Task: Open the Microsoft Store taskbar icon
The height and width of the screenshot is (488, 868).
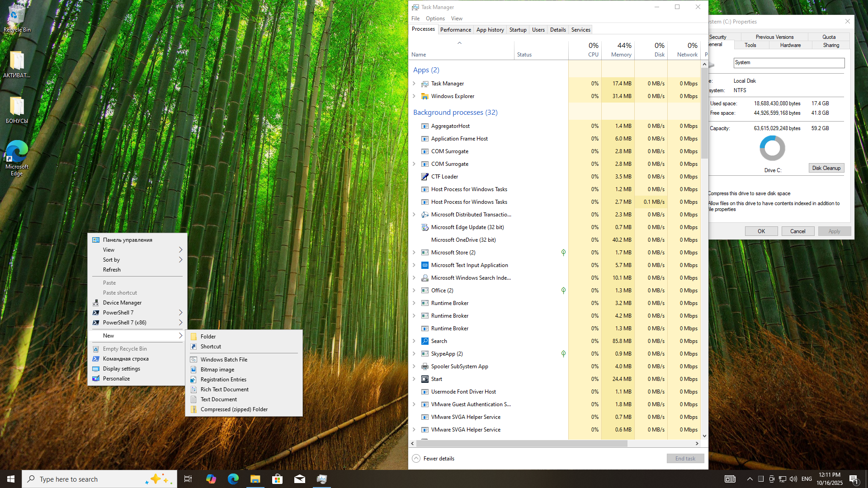Action: click(x=277, y=479)
